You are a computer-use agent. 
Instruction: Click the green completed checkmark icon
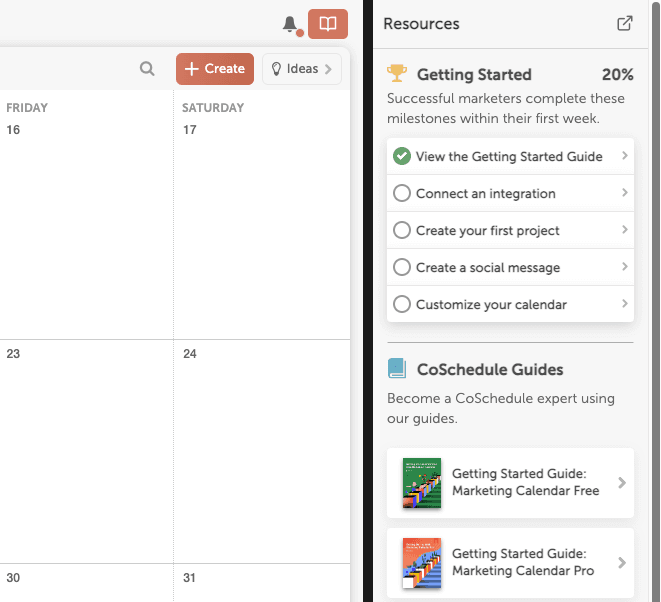click(x=402, y=156)
